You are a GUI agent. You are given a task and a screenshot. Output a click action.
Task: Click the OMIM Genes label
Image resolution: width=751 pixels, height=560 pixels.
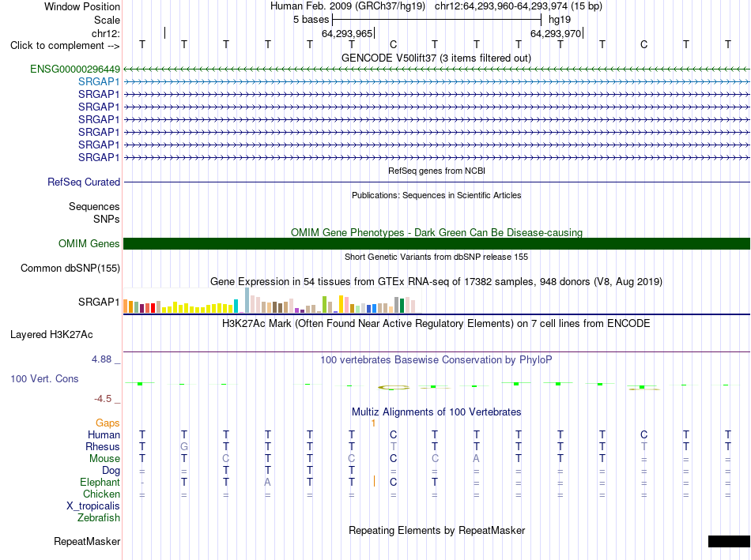[89, 243]
